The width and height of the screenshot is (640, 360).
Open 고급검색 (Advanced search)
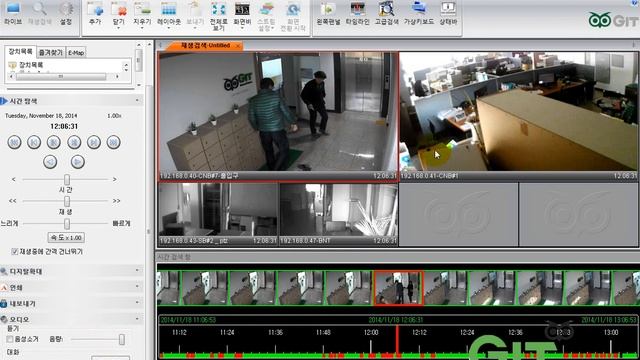coord(386,13)
